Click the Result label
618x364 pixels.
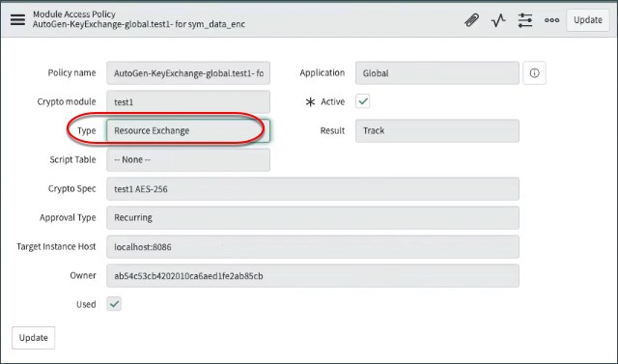332,130
